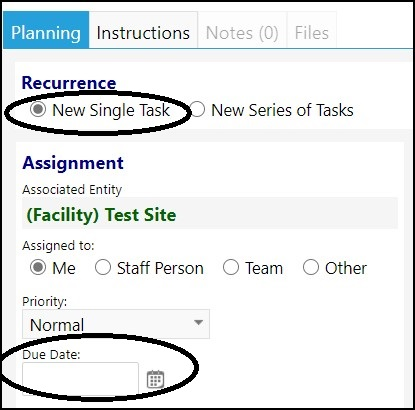This screenshot has width=415, height=410.
Task: Select the Staff Person radio button
Action: point(103,267)
